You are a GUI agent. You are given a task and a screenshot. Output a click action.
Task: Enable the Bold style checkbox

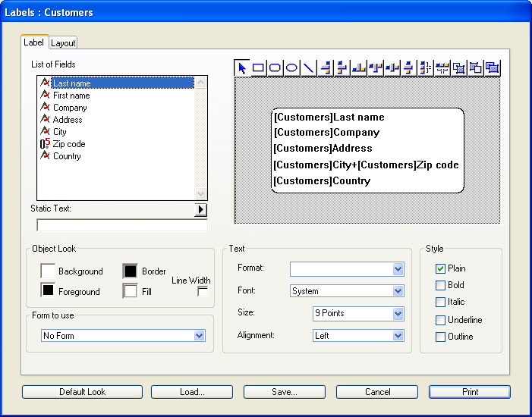[x=440, y=285]
